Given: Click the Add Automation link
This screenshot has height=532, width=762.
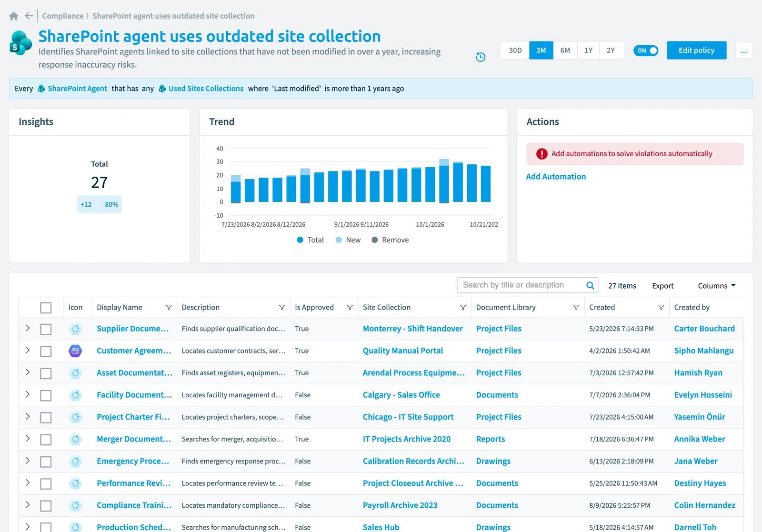Looking at the screenshot, I should point(556,177).
